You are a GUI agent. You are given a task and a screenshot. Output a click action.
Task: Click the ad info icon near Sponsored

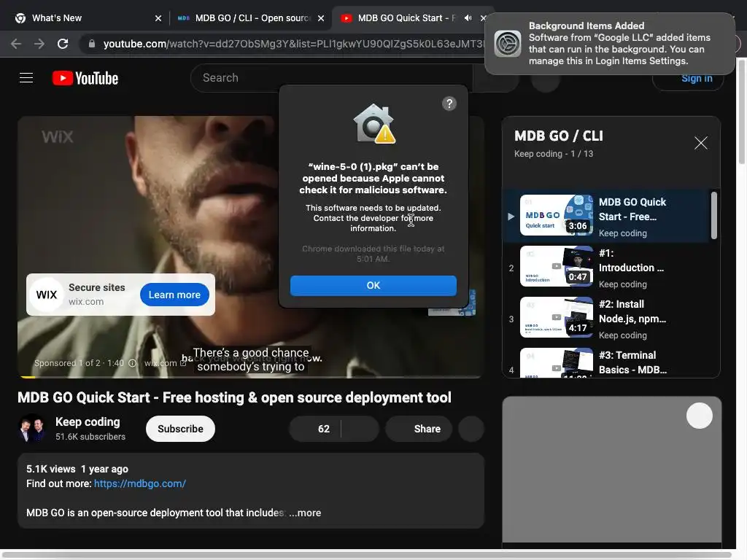tap(133, 363)
